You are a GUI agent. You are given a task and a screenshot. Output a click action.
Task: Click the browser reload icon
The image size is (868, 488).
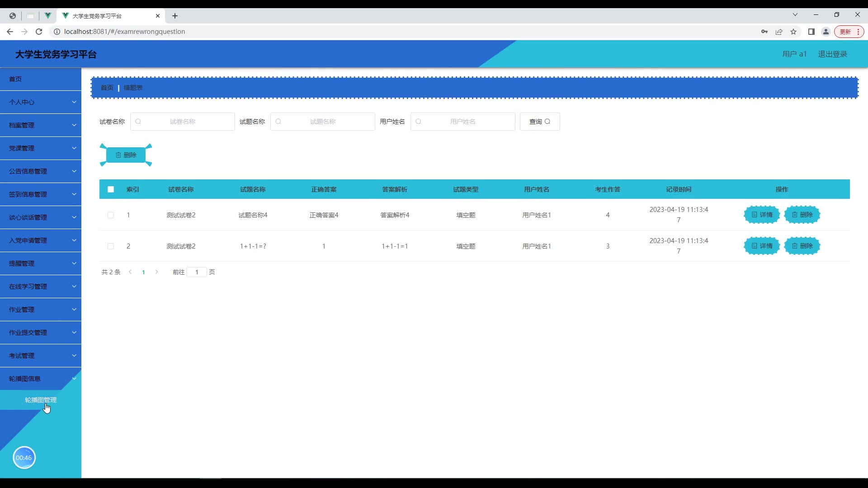click(39, 32)
